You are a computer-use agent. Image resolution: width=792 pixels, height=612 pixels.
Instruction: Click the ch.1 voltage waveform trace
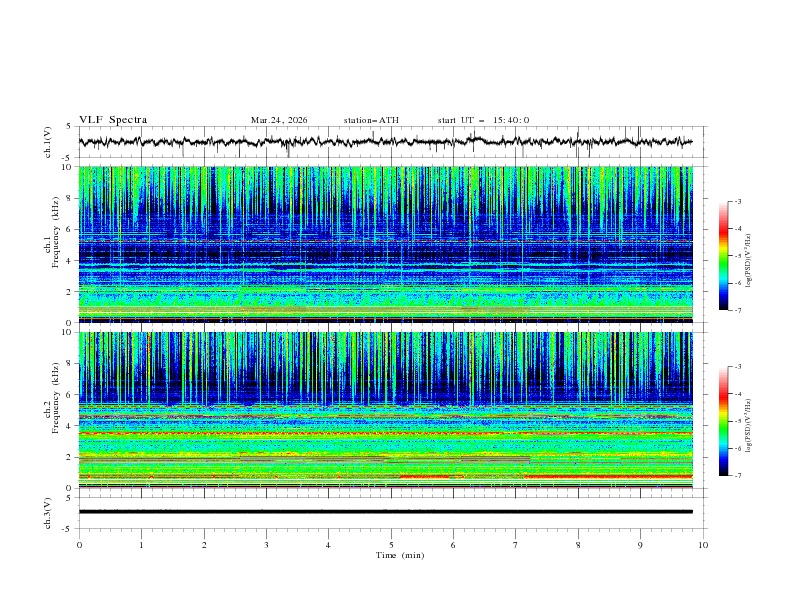point(385,142)
